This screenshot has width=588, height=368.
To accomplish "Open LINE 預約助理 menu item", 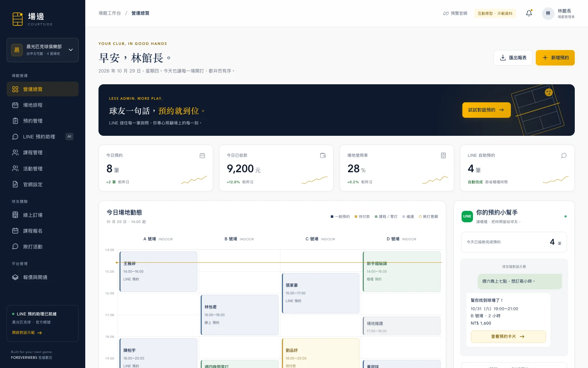I will [x=43, y=137].
